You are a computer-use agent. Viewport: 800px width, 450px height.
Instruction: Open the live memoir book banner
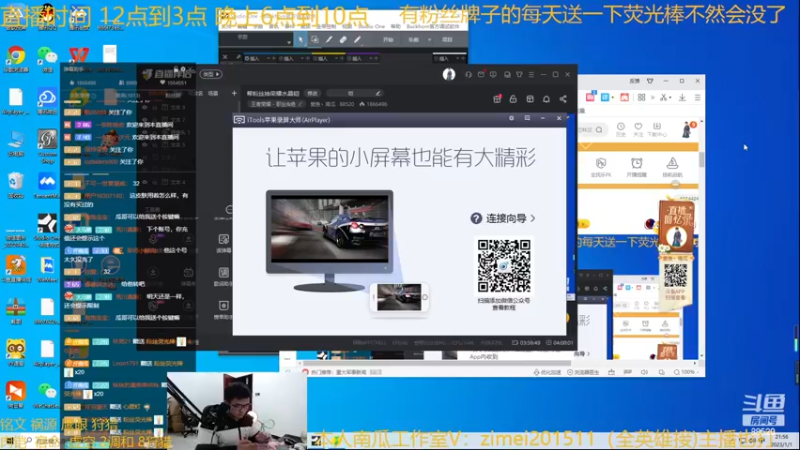click(x=676, y=227)
